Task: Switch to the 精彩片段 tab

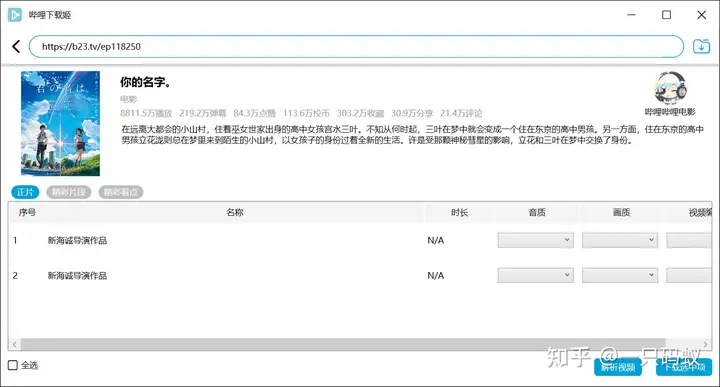Action: (x=69, y=192)
